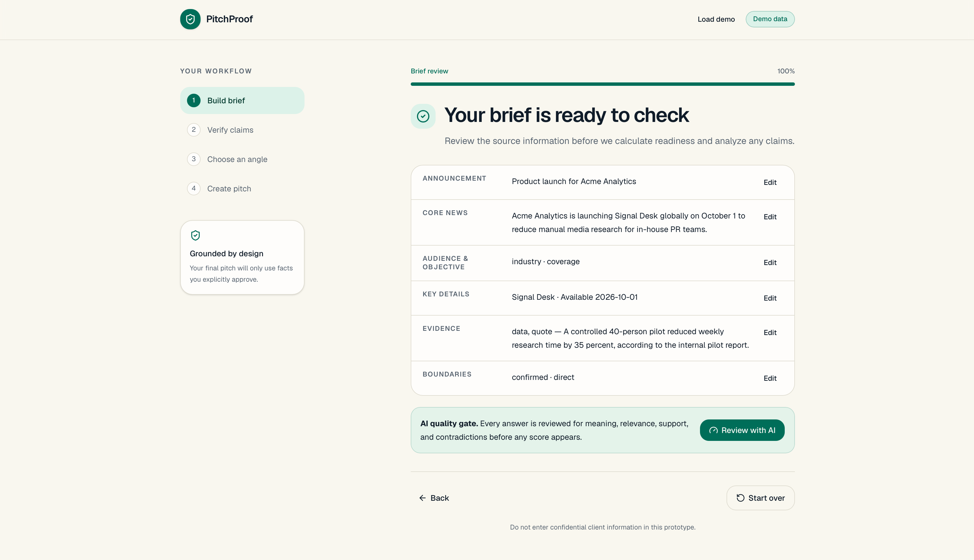Click the shield icon in Grounded by design card
The height and width of the screenshot is (560, 974).
tap(195, 235)
